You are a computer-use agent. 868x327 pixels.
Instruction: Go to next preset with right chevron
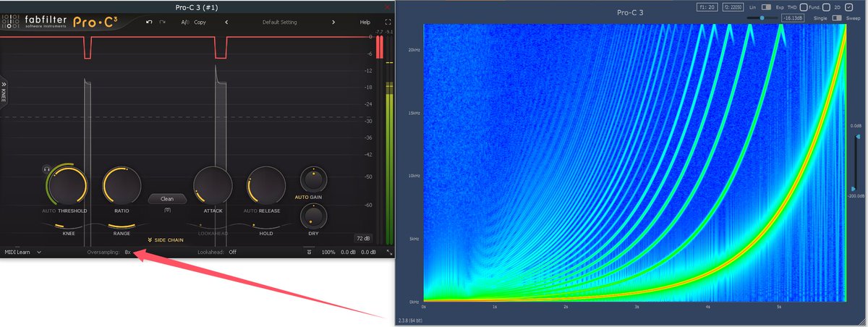333,22
